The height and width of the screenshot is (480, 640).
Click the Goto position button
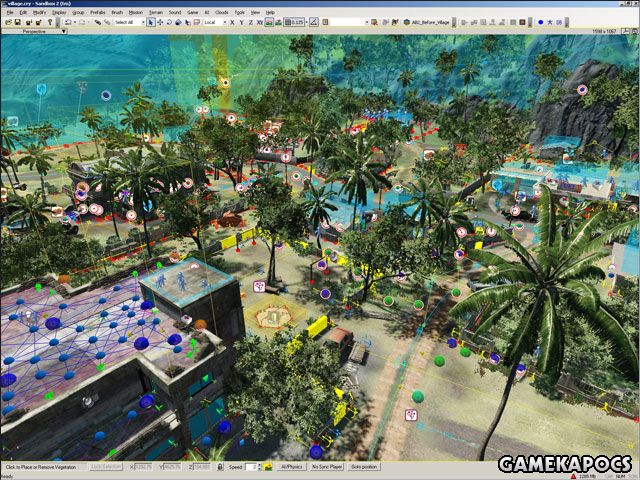coord(364,467)
